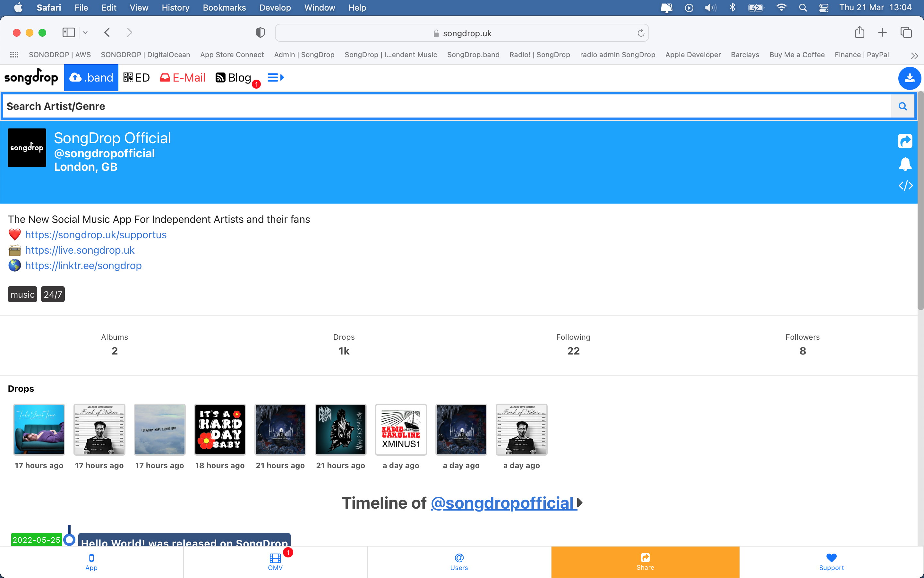
Task: Open the History menu
Action: [175, 8]
